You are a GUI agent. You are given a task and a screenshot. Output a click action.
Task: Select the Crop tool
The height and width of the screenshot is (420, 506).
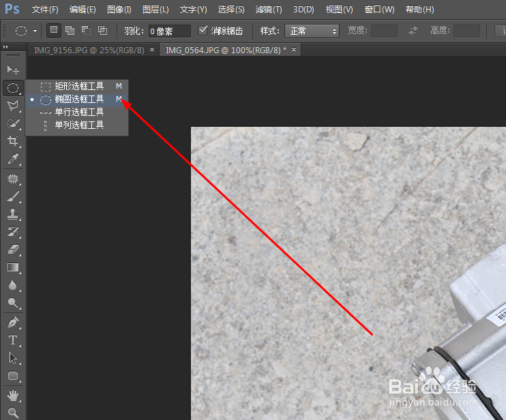coord(13,141)
